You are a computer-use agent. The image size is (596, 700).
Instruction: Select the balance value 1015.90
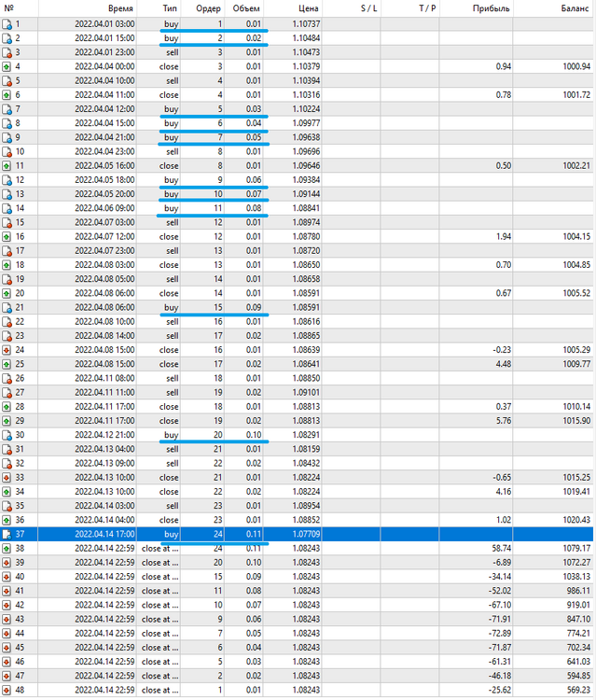click(576, 421)
